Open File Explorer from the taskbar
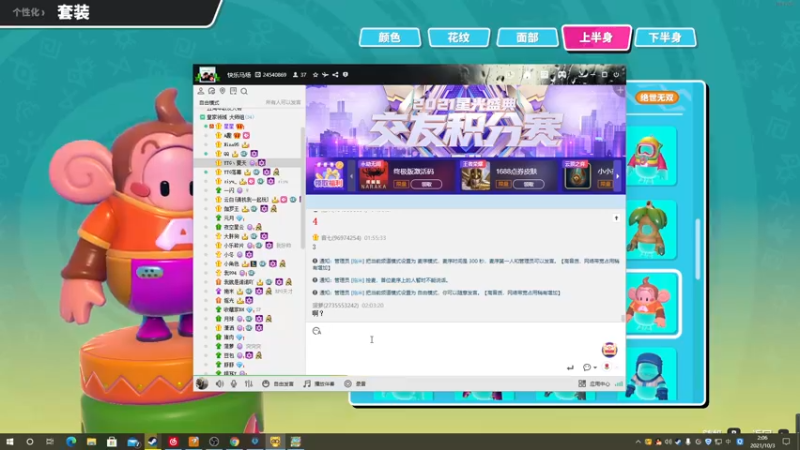The image size is (800, 450). click(91, 441)
